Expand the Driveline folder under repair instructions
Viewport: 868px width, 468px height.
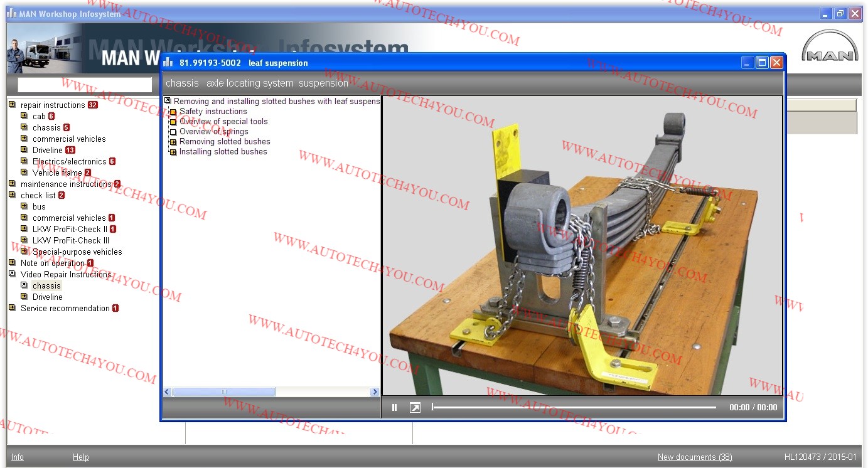(x=24, y=150)
